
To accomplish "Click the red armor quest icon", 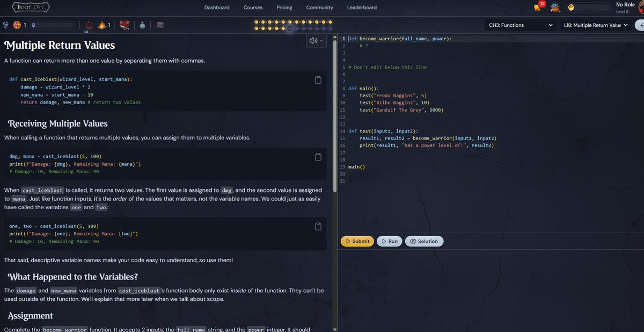I will pyautogui.click(x=124, y=25).
